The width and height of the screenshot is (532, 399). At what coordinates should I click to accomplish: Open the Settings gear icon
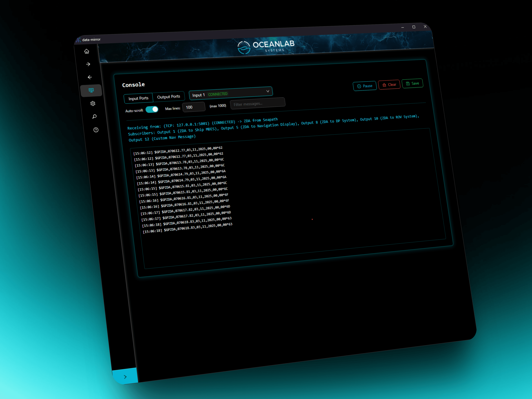tap(93, 103)
